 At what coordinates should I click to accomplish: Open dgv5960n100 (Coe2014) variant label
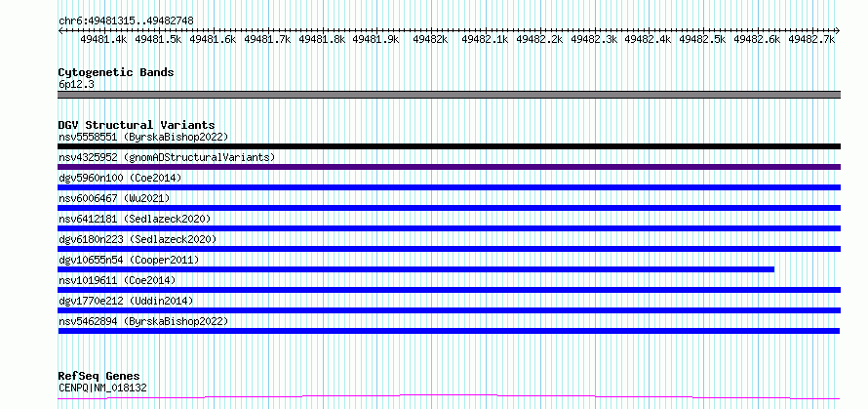[x=120, y=178]
